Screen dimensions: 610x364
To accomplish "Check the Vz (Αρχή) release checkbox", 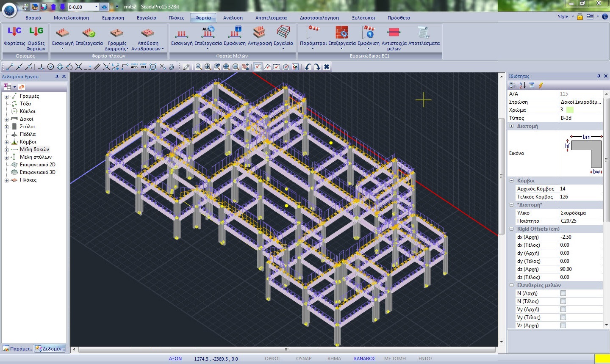I will pos(563,325).
